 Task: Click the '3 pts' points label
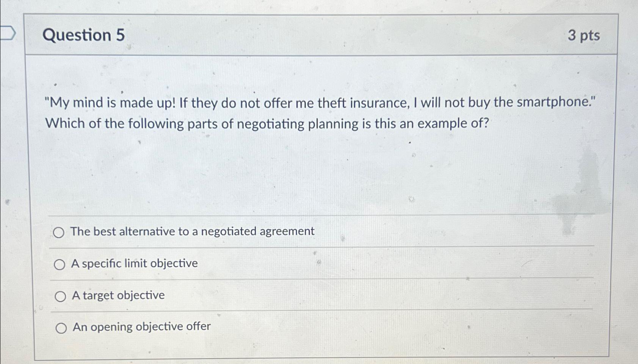(584, 36)
